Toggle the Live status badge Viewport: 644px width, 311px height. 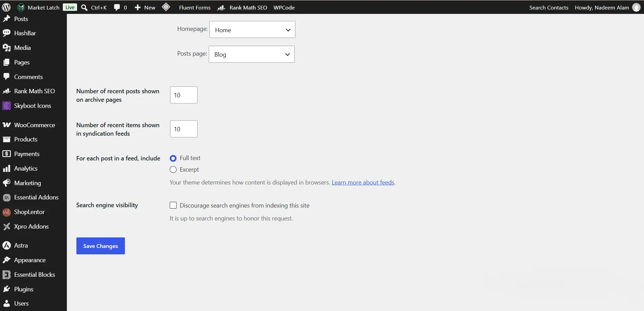70,7
